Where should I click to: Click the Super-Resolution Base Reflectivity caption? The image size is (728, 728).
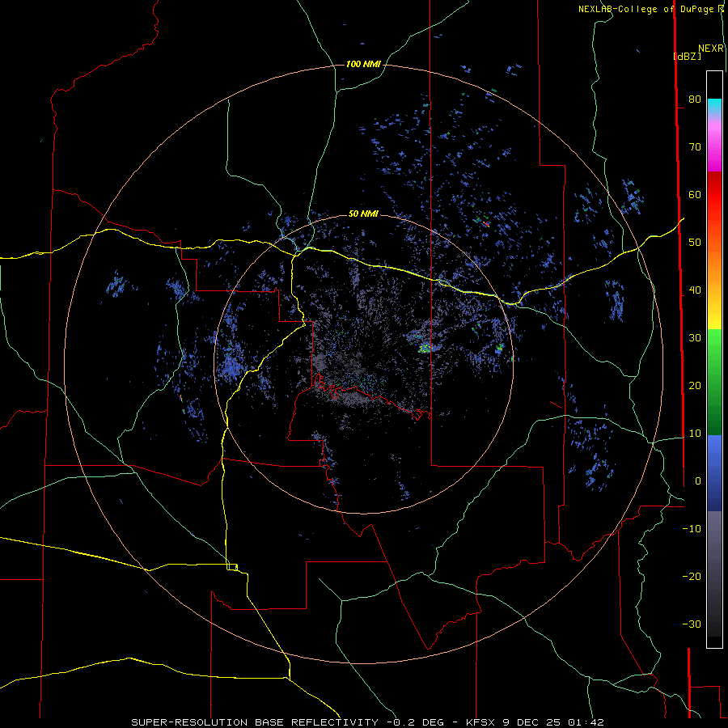255,722
